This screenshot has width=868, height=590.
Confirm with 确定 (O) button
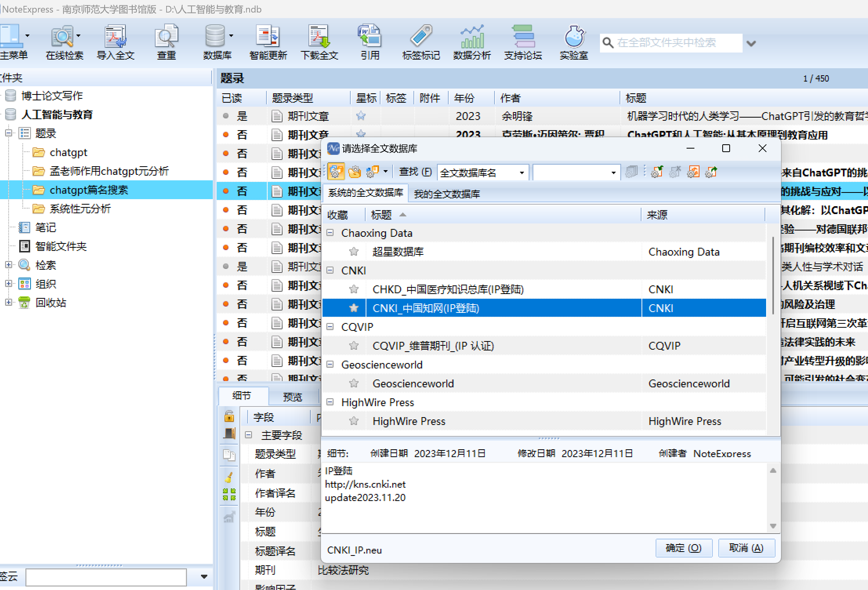point(684,548)
